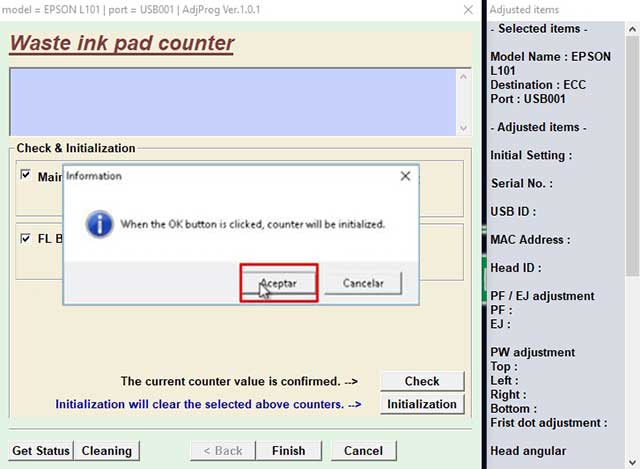Image resolution: width=640 pixels, height=469 pixels.
Task: Click the down arrow of the Adjusted items scrollbar
Action: tap(632, 462)
